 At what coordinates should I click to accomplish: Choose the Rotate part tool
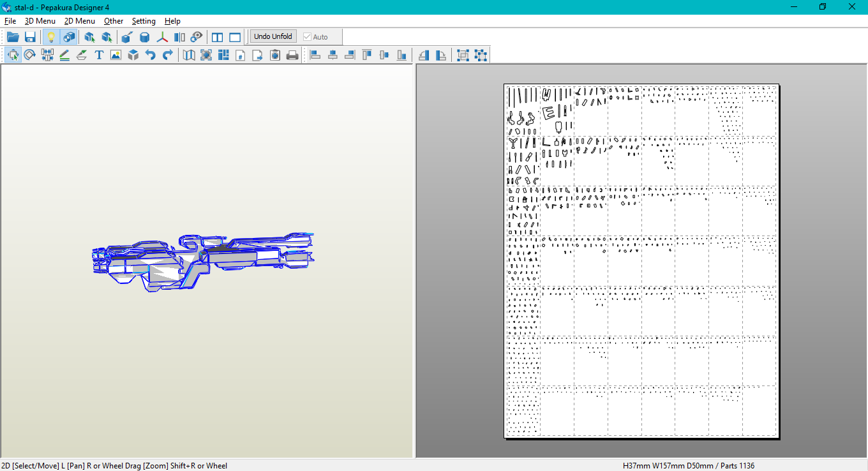tap(30, 55)
